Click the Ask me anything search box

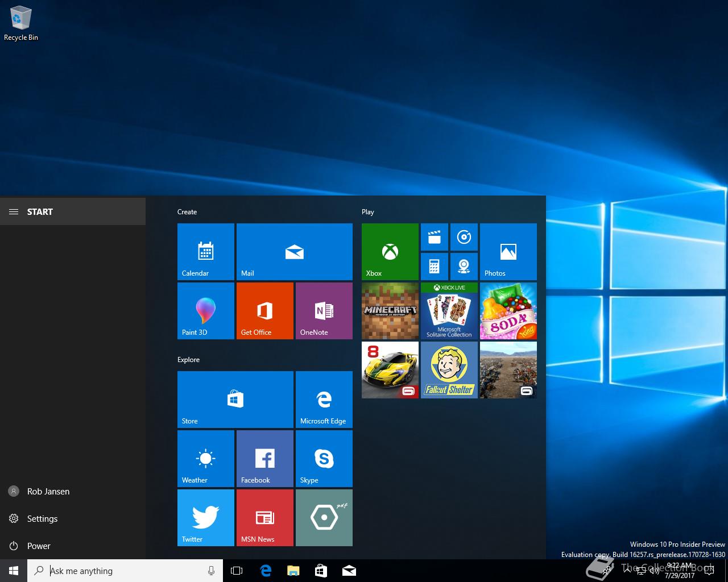(x=125, y=571)
